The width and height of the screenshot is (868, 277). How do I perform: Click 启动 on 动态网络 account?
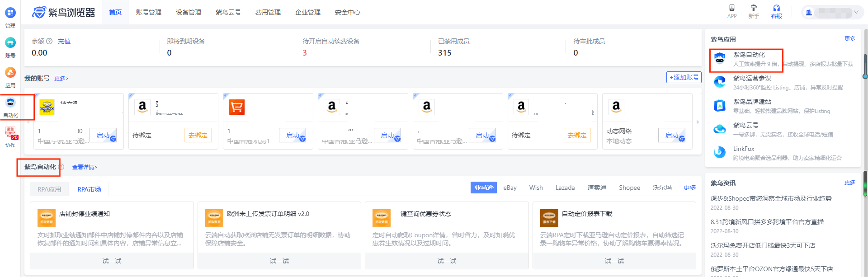coord(672,135)
